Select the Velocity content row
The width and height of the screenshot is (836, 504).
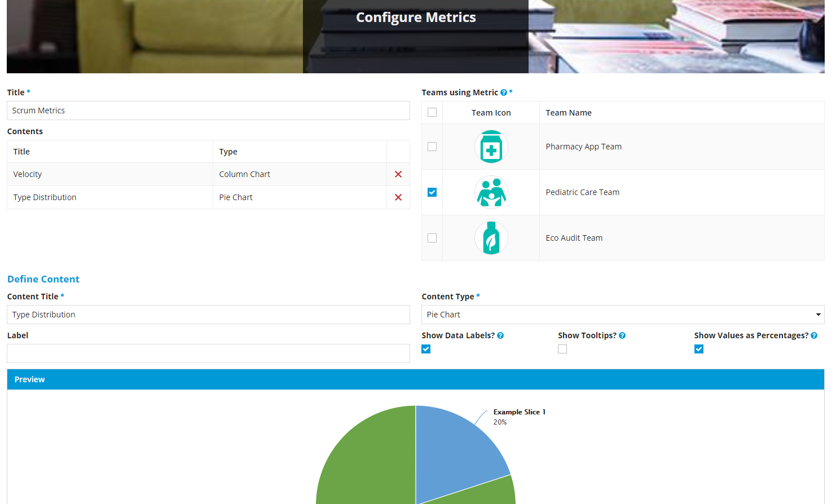[208, 174]
